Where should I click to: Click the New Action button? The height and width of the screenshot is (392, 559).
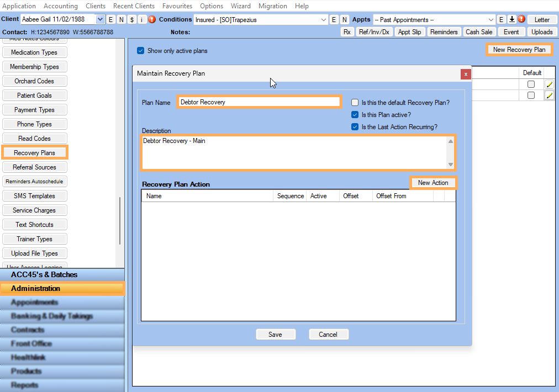coord(433,183)
